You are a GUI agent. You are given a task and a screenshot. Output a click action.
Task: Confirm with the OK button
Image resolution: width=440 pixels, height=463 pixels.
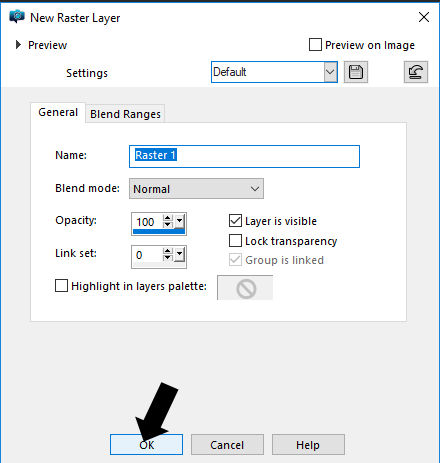146,445
